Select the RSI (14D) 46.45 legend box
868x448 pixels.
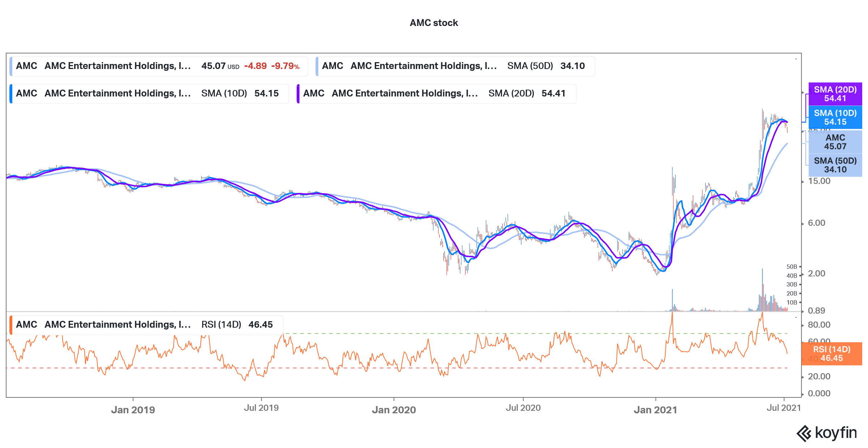[x=146, y=325]
